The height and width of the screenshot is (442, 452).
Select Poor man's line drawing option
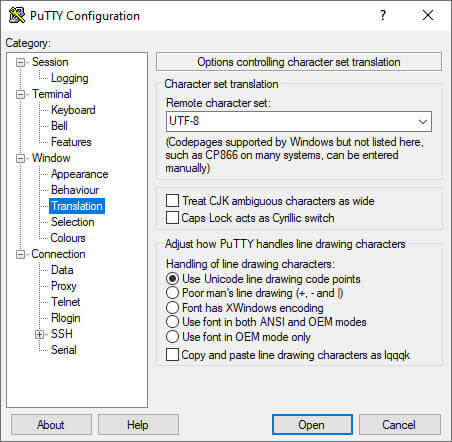click(x=172, y=293)
